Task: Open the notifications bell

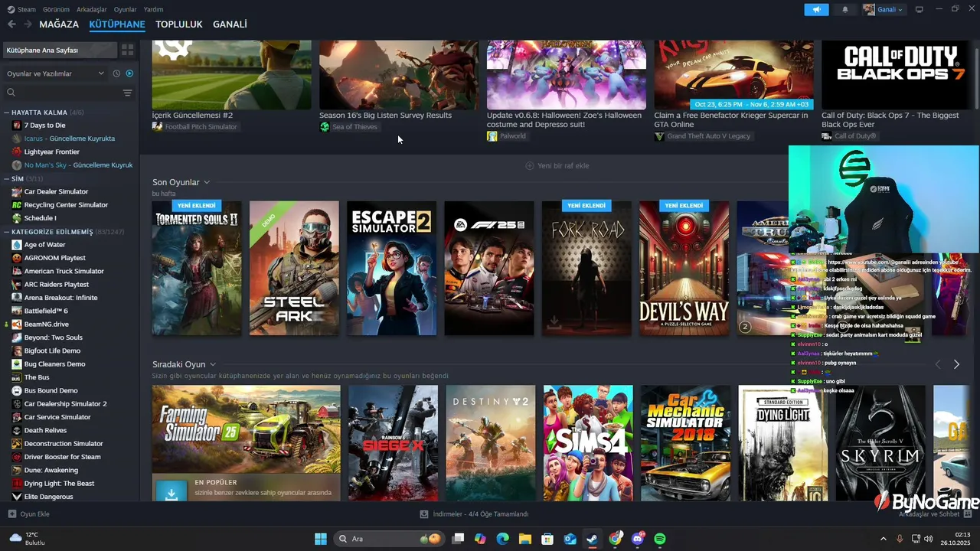Action: pyautogui.click(x=845, y=9)
